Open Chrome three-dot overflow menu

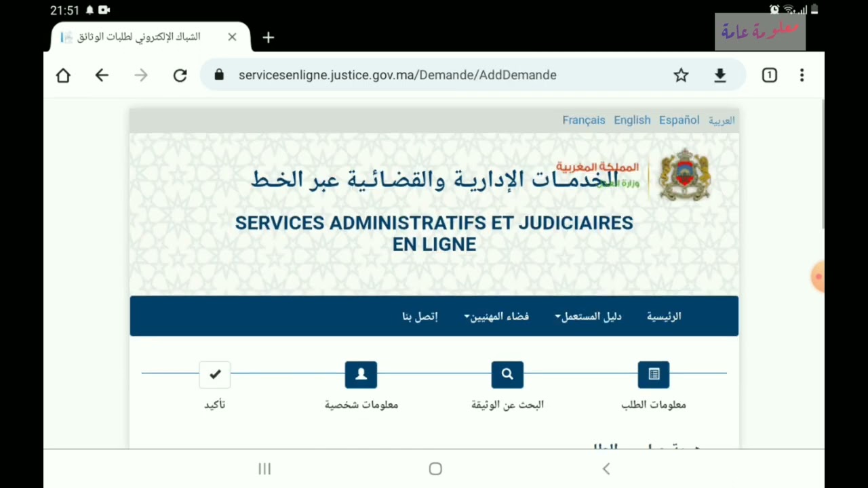(802, 75)
